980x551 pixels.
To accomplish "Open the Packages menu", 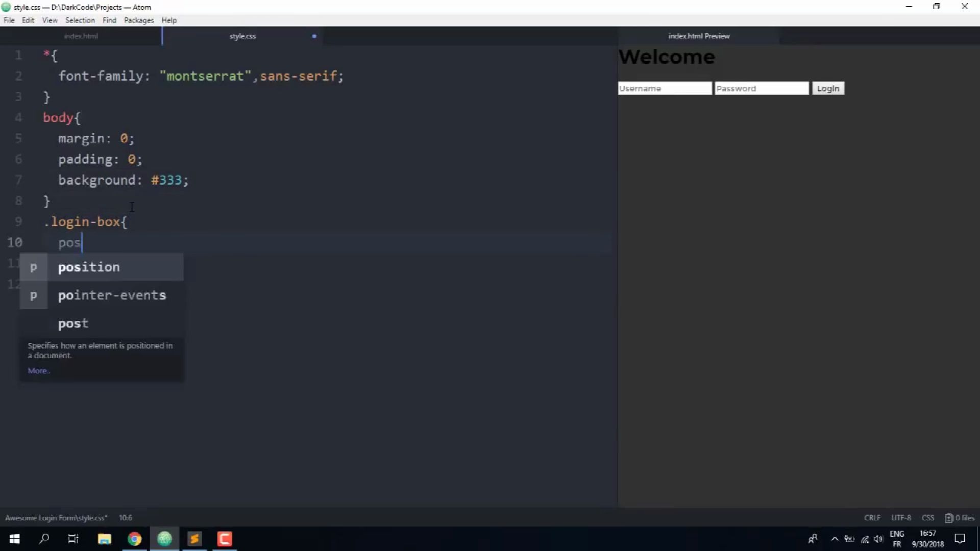I will click(138, 20).
